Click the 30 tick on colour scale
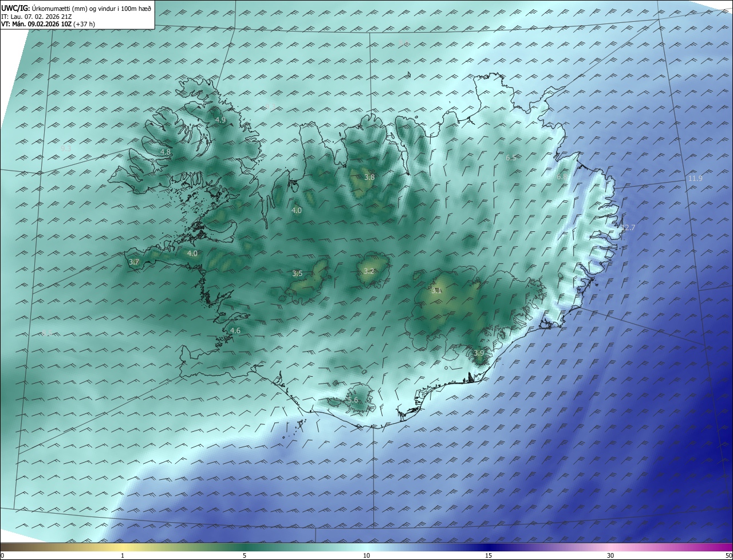733x560 pixels. coord(610,555)
